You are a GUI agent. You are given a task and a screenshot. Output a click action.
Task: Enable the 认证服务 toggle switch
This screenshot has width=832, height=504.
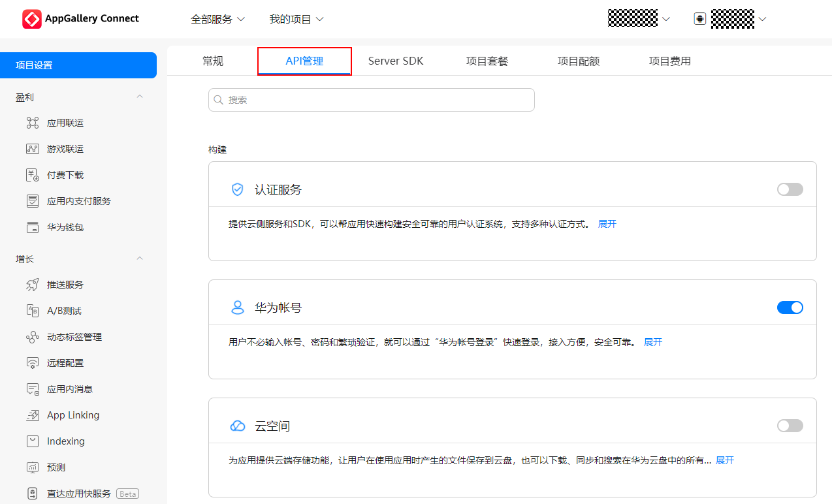click(x=790, y=189)
